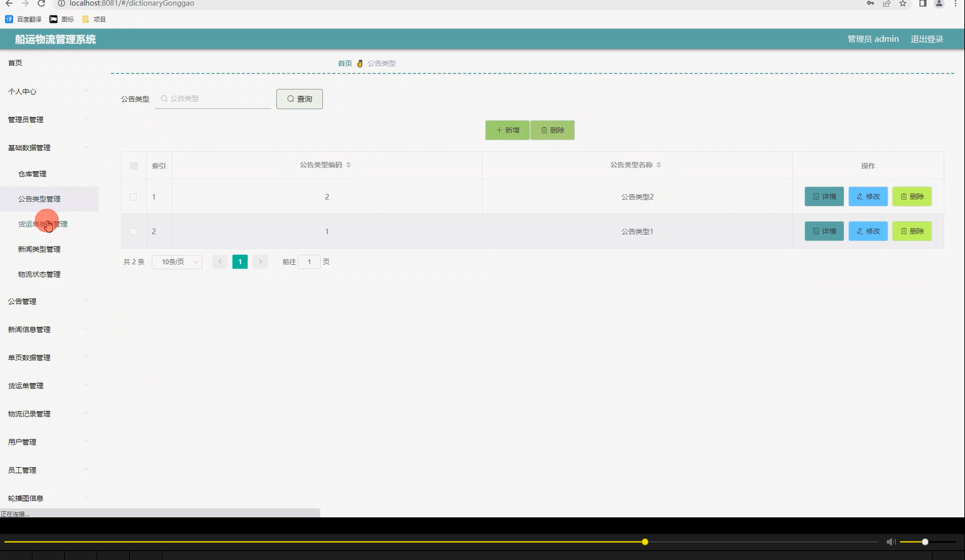Open 详情 for 公告类型2 row
The width and height of the screenshot is (965, 560).
[x=824, y=196]
